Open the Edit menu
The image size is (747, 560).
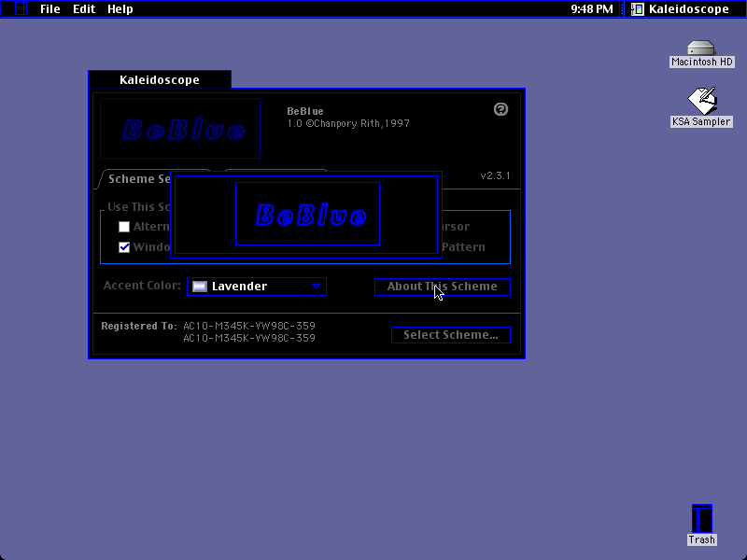pyautogui.click(x=84, y=9)
